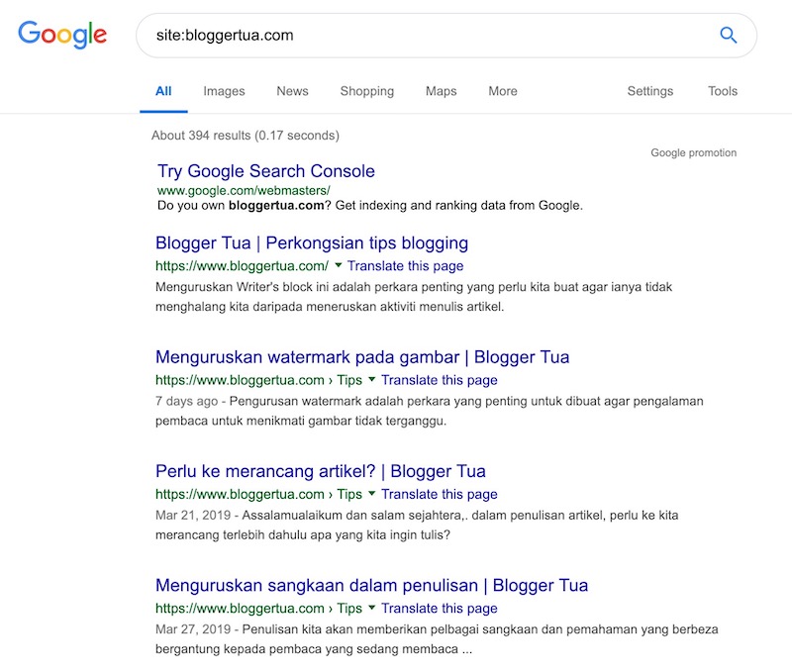This screenshot has width=792, height=672.
Task: Select the All results tab
Action: tap(163, 91)
